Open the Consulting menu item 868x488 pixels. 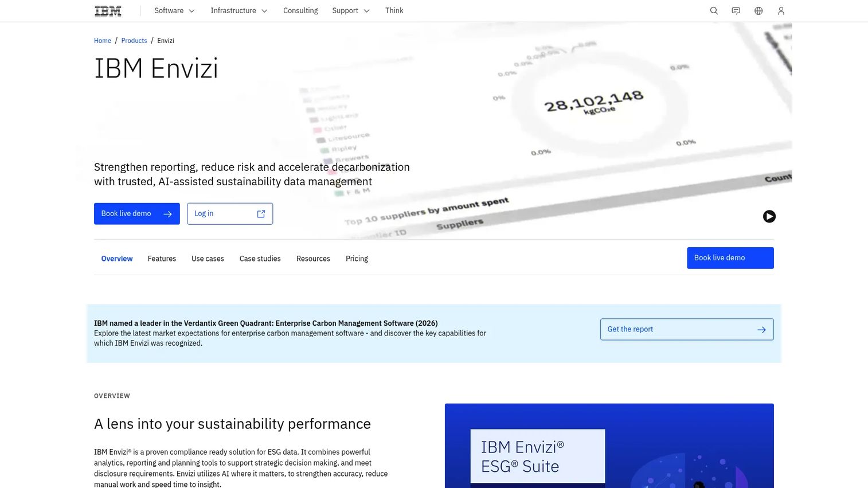tap(300, 11)
